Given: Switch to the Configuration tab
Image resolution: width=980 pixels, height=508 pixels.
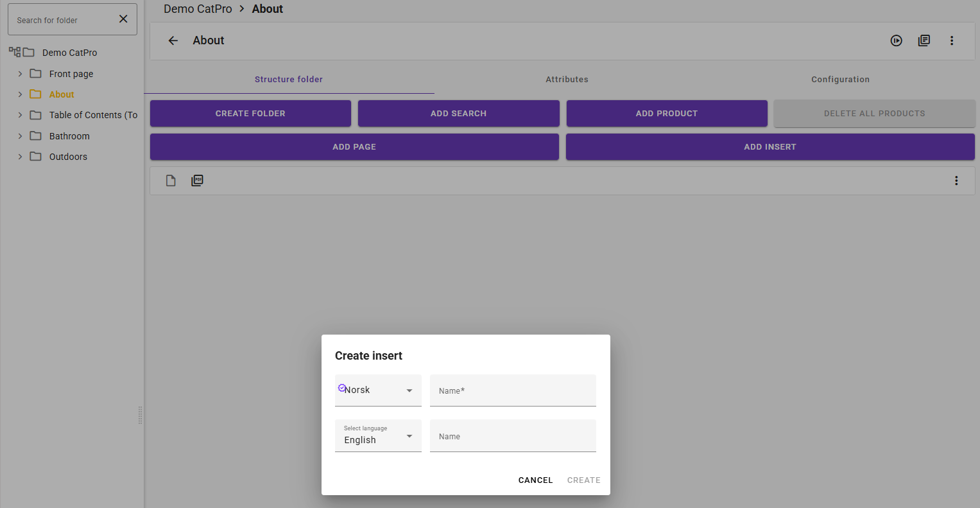Looking at the screenshot, I should (840, 80).
